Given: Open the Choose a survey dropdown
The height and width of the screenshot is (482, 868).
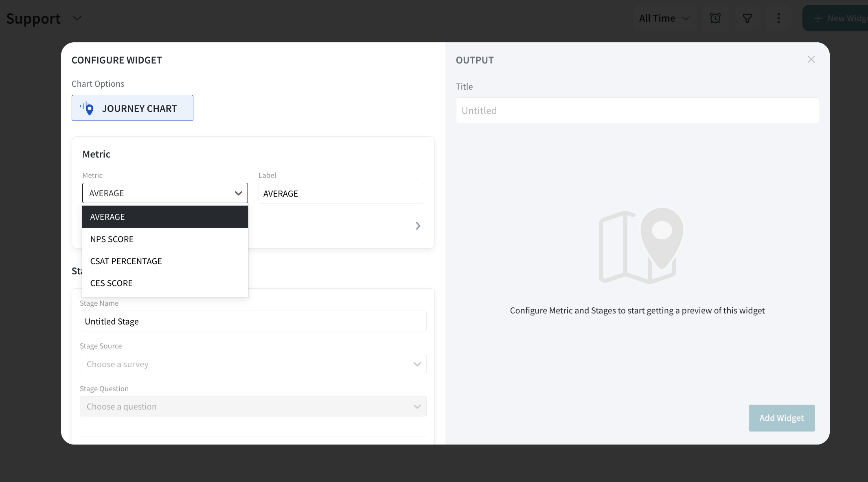Looking at the screenshot, I should click(253, 364).
